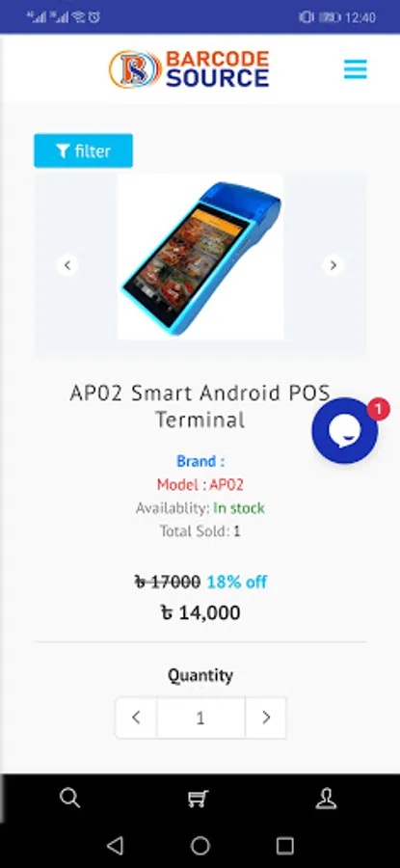Show previous product image

coord(67,265)
